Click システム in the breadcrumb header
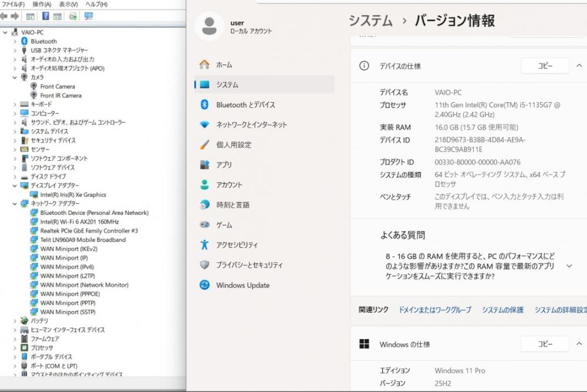 [370, 21]
